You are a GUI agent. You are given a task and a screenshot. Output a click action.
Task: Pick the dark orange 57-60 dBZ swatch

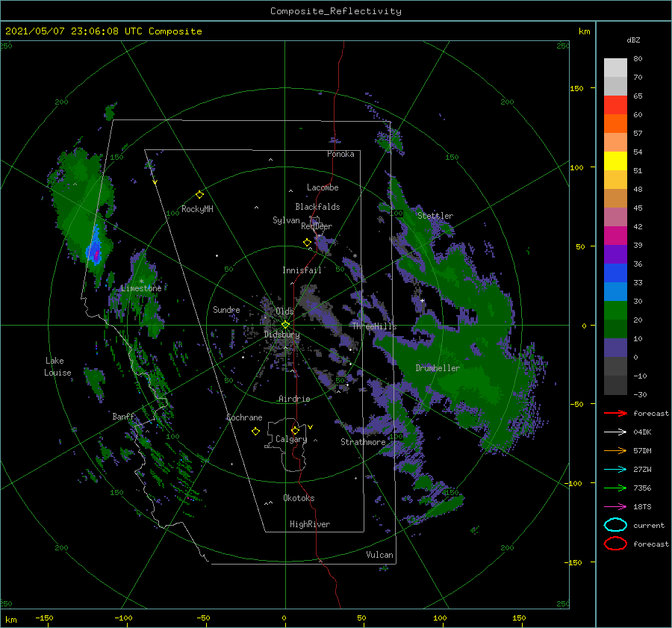pyautogui.click(x=615, y=124)
